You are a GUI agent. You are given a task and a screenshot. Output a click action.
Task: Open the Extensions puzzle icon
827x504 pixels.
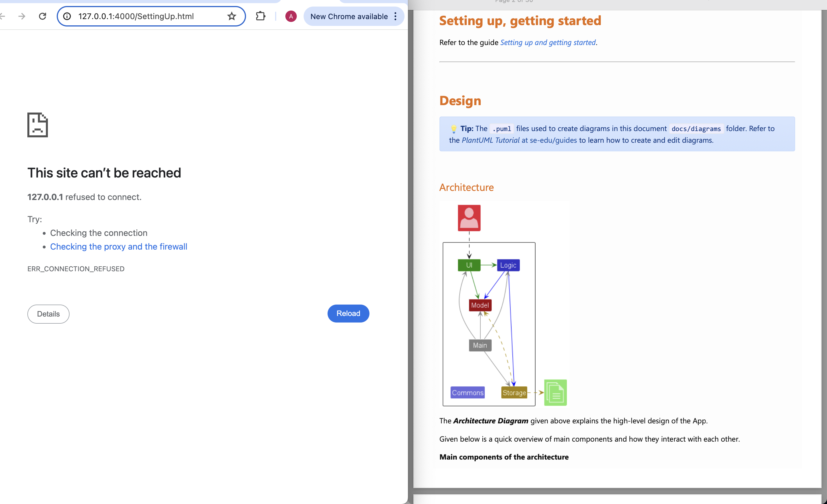coord(261,16)
